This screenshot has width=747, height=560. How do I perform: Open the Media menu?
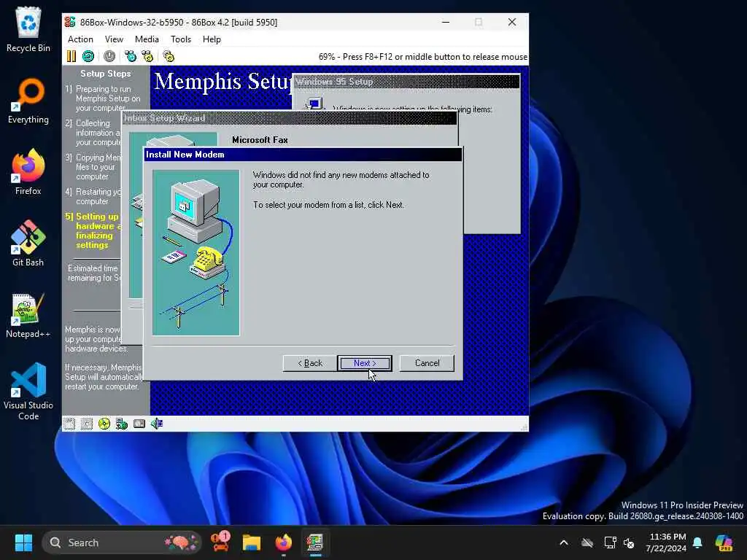(x=147, y=39)
